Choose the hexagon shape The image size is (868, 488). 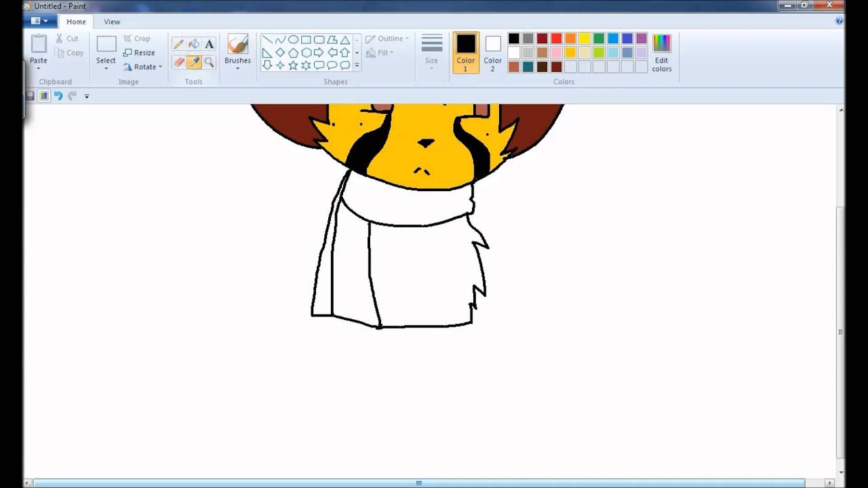point(307,52)
